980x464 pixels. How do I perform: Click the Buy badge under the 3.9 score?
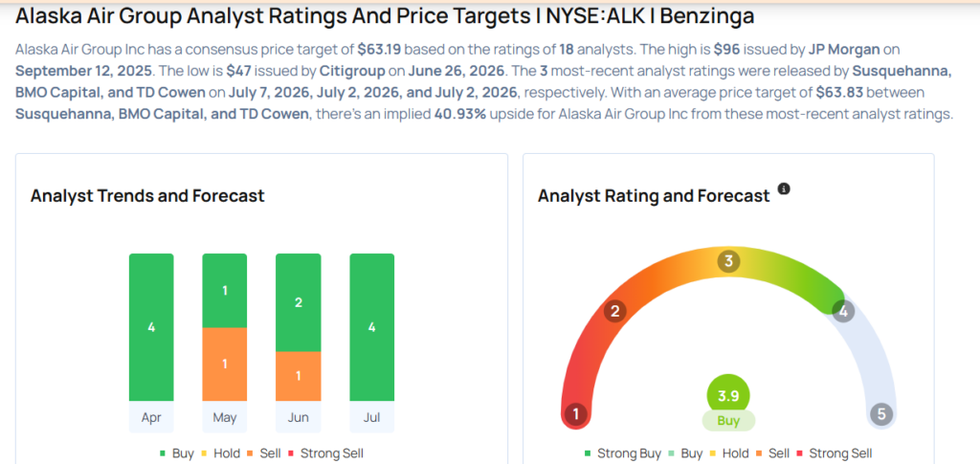click(x=728, y=421)
